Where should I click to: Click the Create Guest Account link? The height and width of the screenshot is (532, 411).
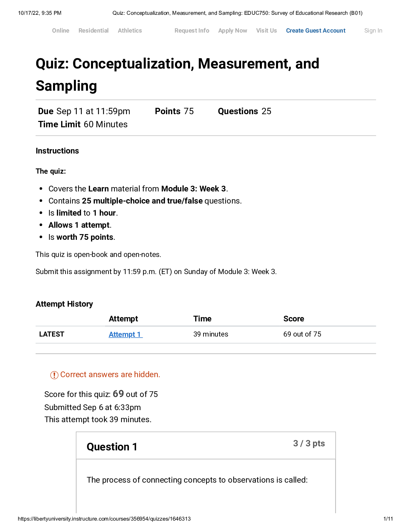[315, 31]
